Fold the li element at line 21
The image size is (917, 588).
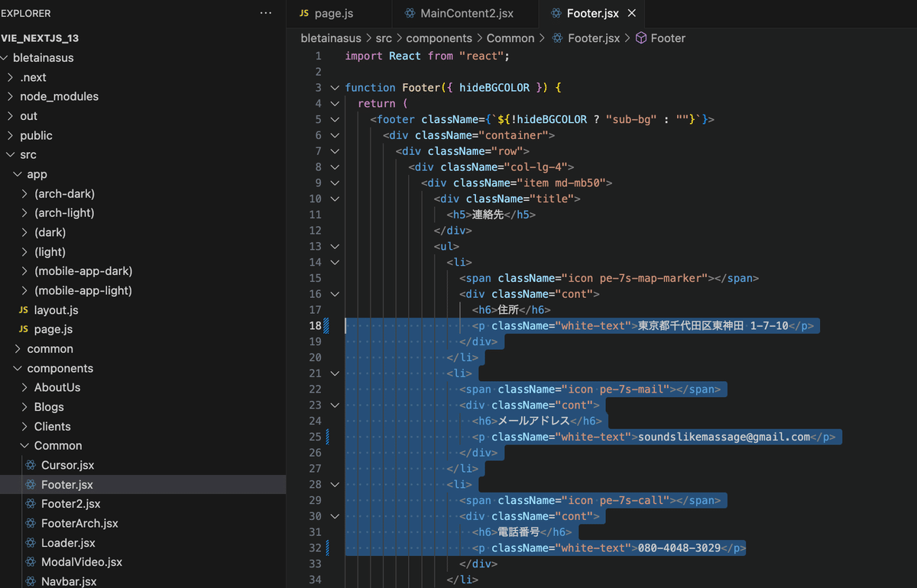tap(335, 373)
